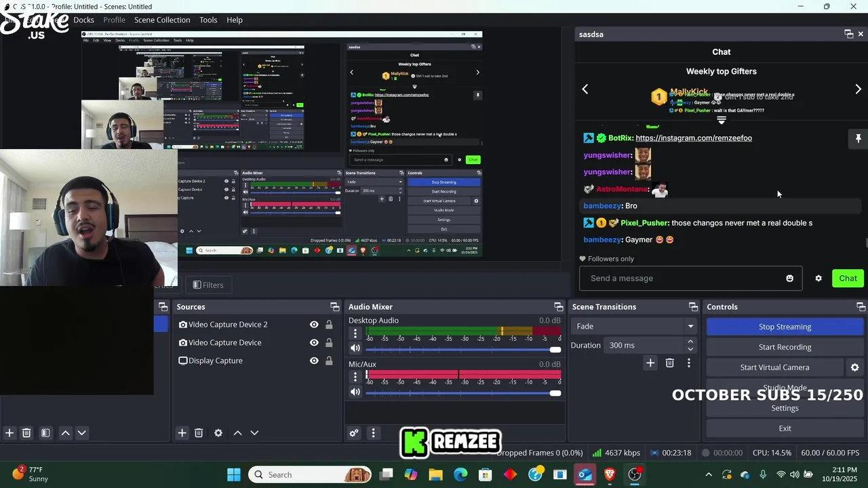Show next weekly top gifter
868x488 pixels.
point(858,89)
